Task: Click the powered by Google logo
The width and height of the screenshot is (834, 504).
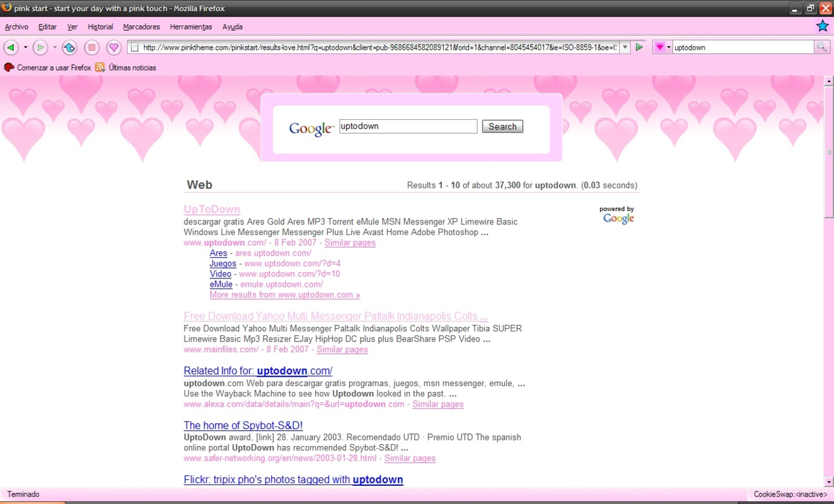Action: point(618,215)
